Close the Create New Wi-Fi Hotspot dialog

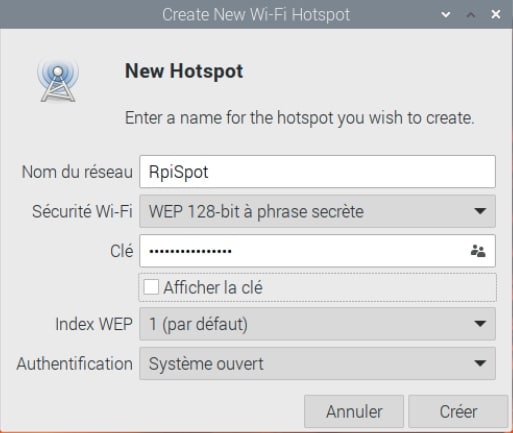(496, 14)
